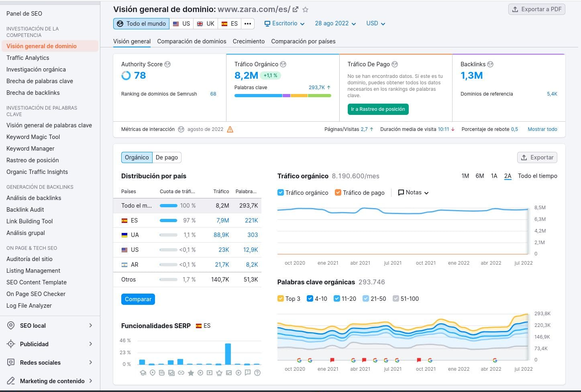Click the warning triangle beside agosto de 2022
This screenshot has width=581, height=392.
[230, 129]
